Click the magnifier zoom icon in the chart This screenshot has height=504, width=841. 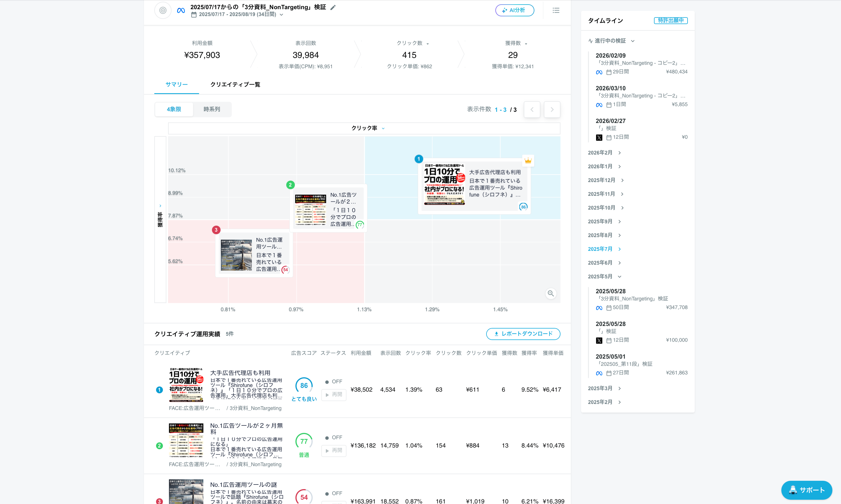(550, 294)
